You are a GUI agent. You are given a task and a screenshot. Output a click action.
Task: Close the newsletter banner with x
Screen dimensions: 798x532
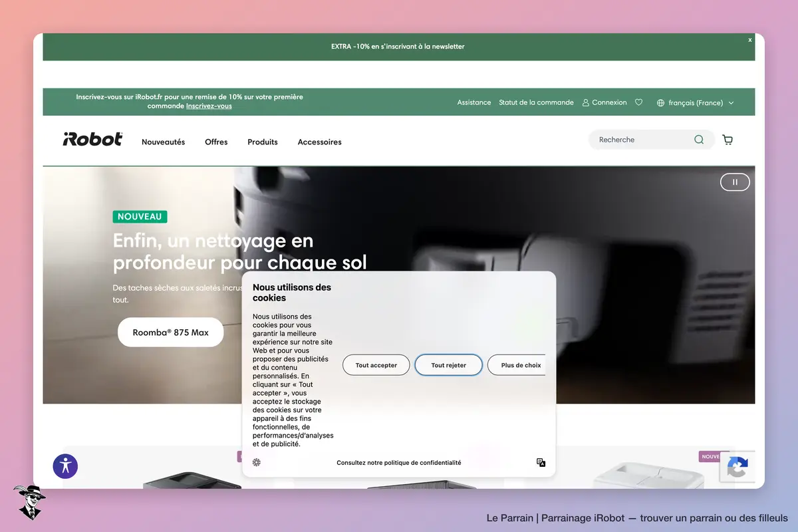tap(750, 40)
